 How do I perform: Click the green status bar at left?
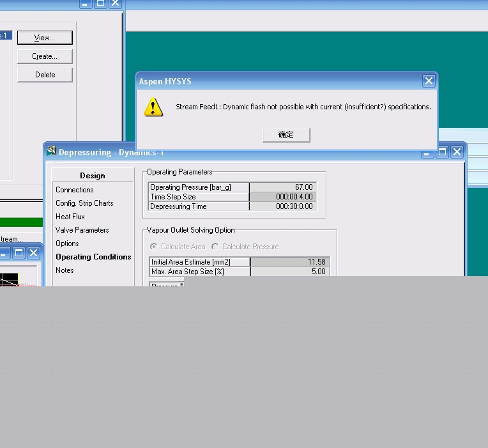point(21,222)
